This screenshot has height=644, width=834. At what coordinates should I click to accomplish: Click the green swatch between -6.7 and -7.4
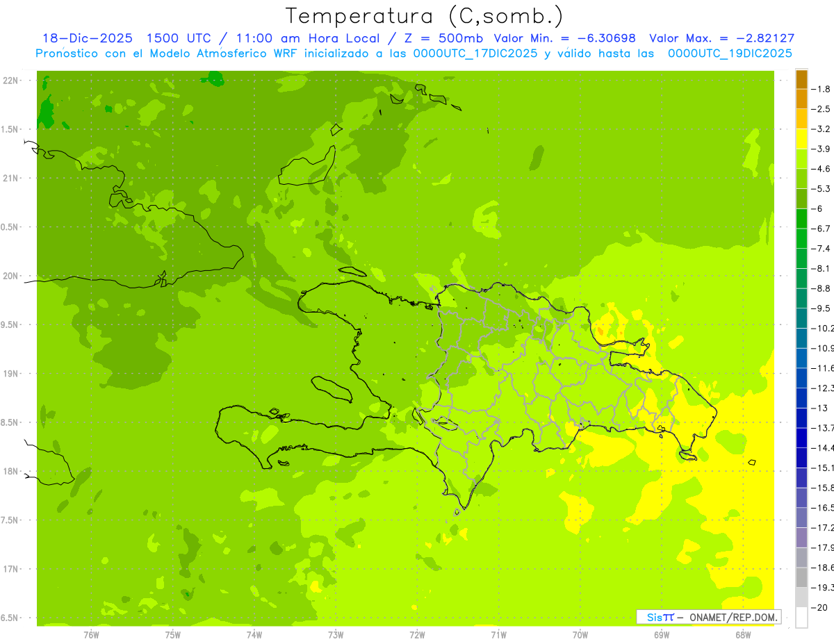pyautogui.click(x=801, y=238)
